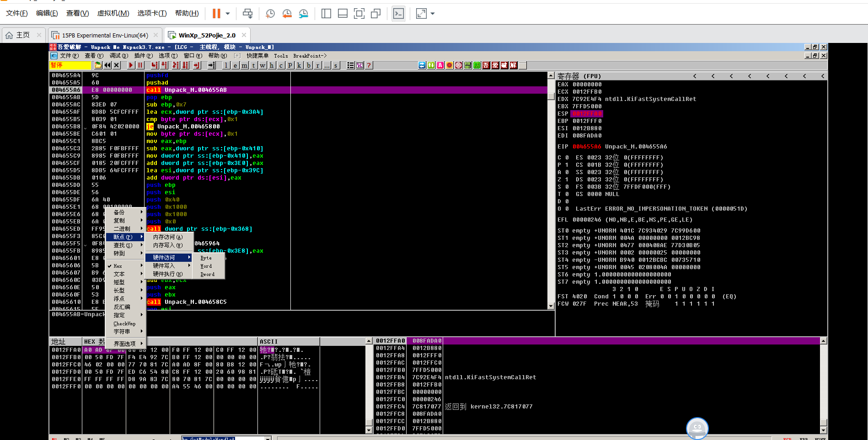The image size is (868, 440).
Task: Switch to 15PB Experimental Env-Linux(64) tab
Action: click(105, 35)
